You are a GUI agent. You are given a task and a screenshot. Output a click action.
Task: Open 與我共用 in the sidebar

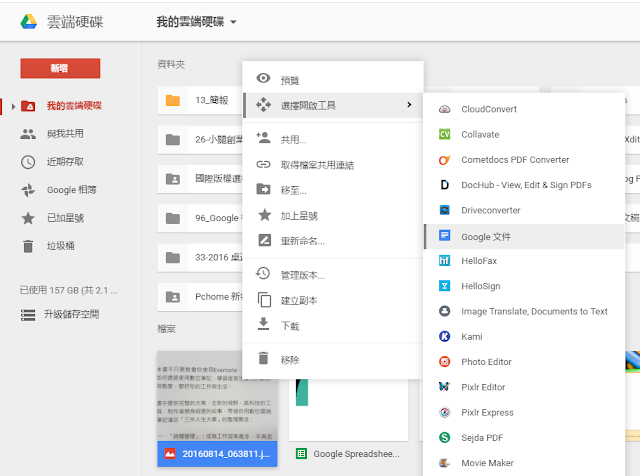(65, 133)
